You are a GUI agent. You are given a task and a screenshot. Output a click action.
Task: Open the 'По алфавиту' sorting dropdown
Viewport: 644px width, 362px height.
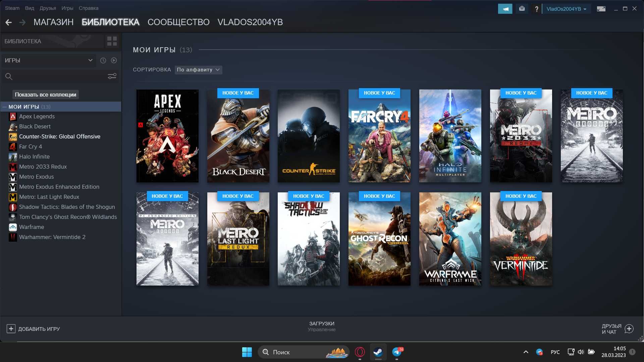coord(198,70)
